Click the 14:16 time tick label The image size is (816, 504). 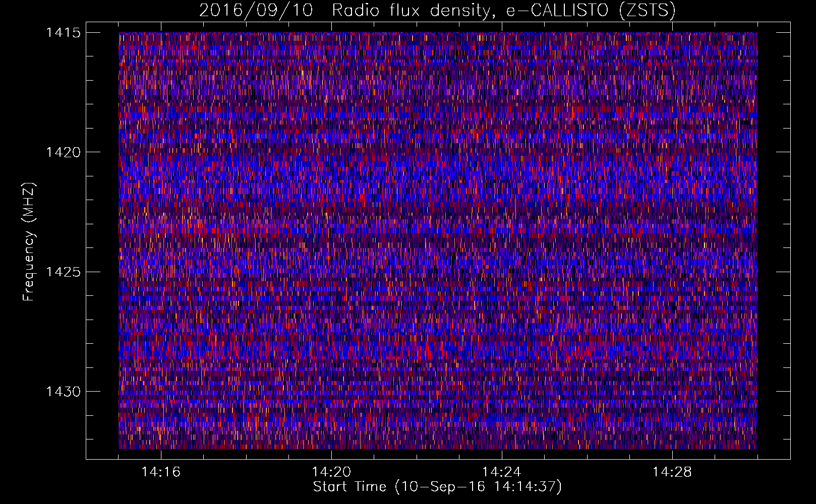coord(161,472)
